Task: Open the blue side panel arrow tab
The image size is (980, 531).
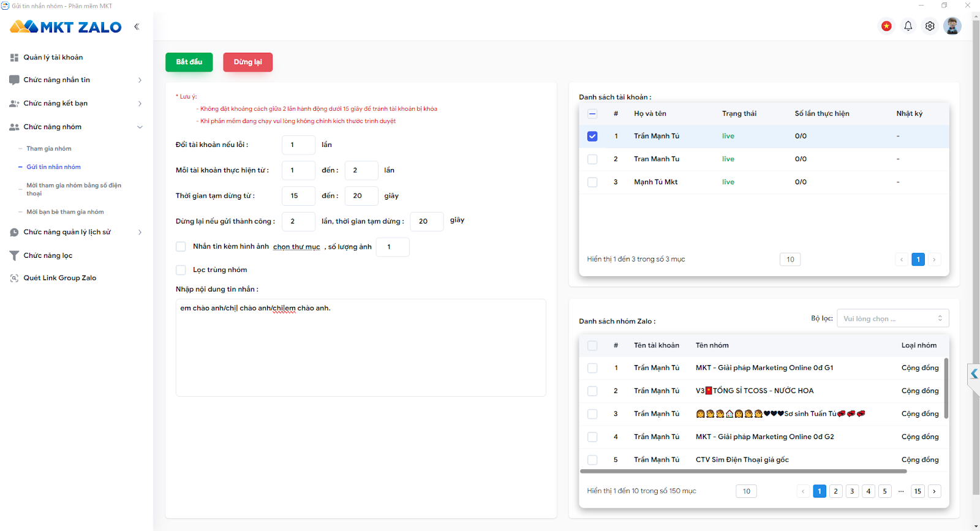Action: [974, 373]
